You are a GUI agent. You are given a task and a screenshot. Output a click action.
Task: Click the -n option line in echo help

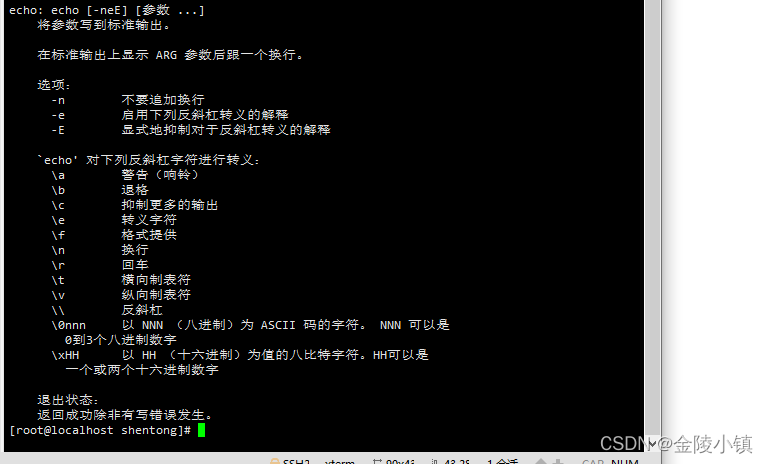[128, 100]
